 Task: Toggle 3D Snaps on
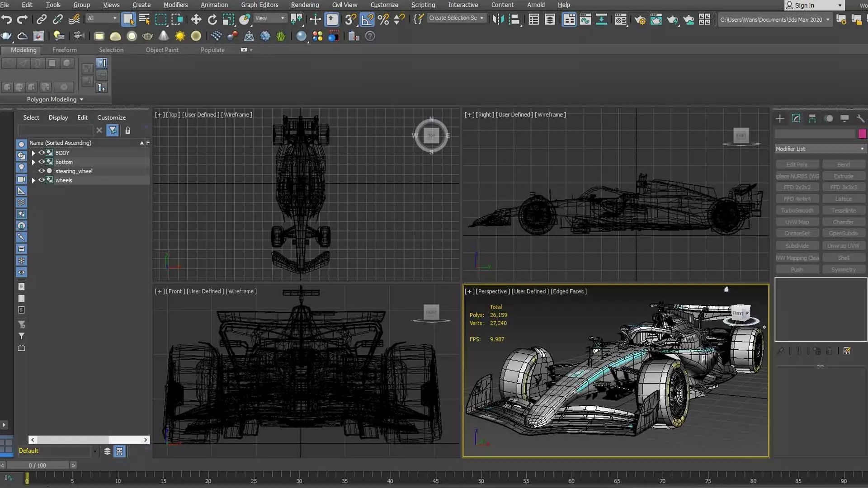click(350, 19)
